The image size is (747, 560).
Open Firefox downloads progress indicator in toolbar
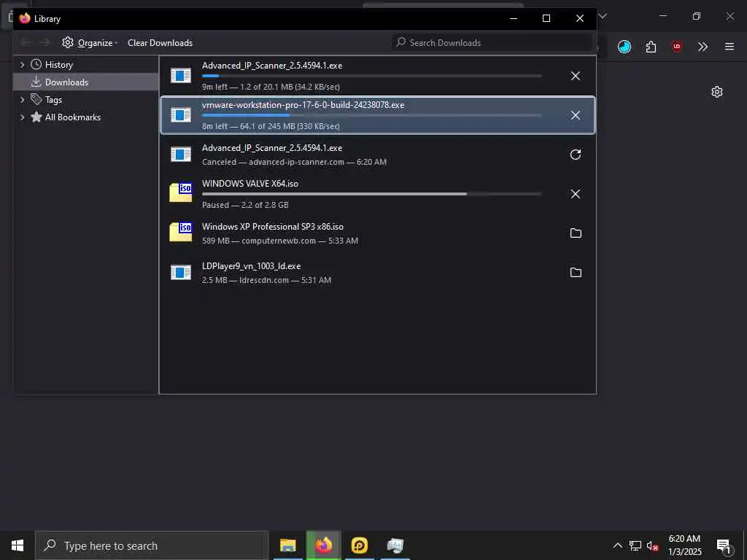(x=624, y=47)
